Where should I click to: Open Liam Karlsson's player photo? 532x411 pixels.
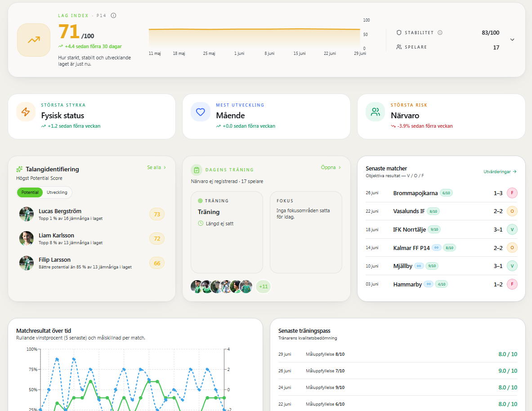tap(27, 239)
